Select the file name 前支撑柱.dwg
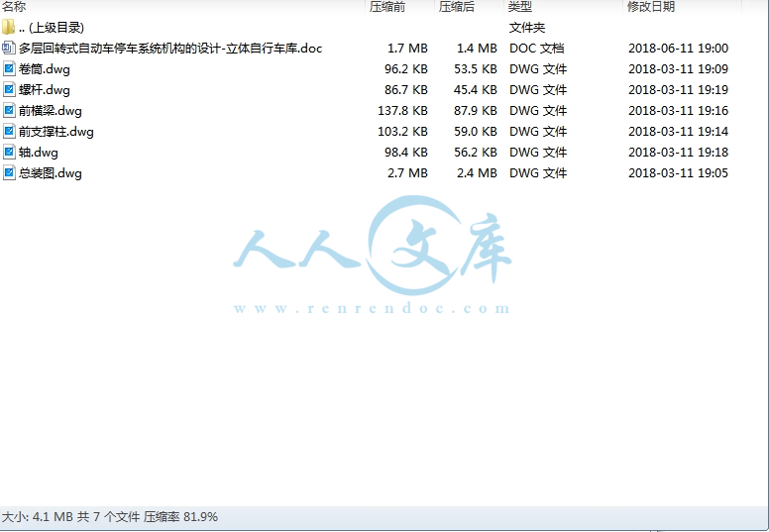This screenshot has height=532, width=769. 55,132
